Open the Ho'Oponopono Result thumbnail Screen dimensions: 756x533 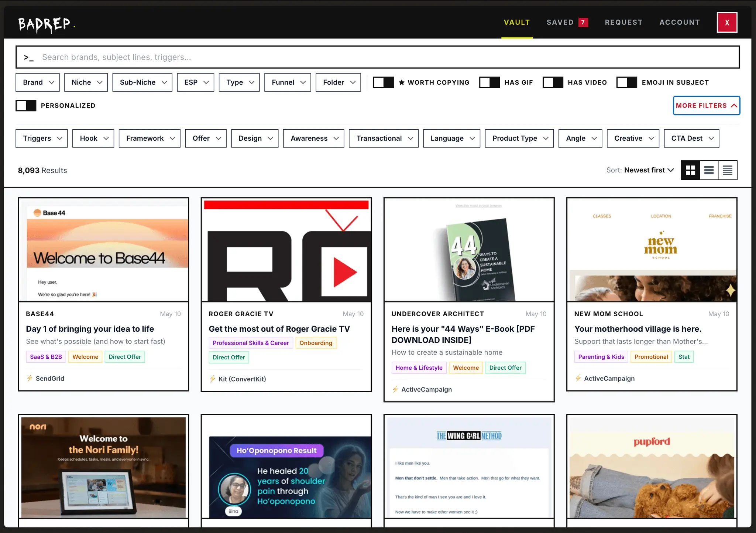[x=286, y=467]
